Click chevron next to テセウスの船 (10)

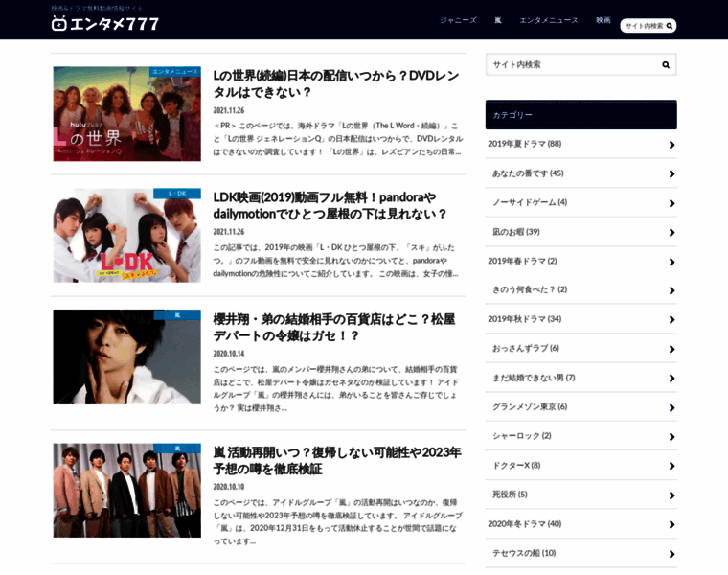pyautogui.click(x=671, y=554)
